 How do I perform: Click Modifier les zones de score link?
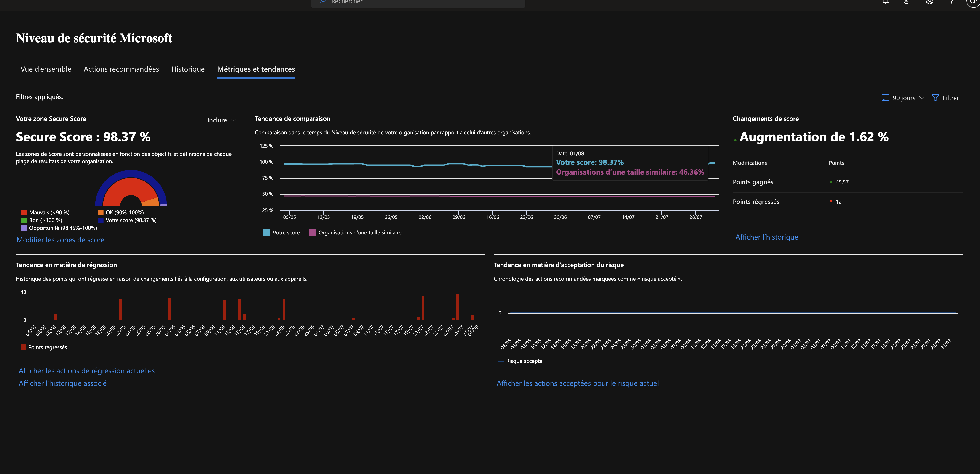pos(60,240)
